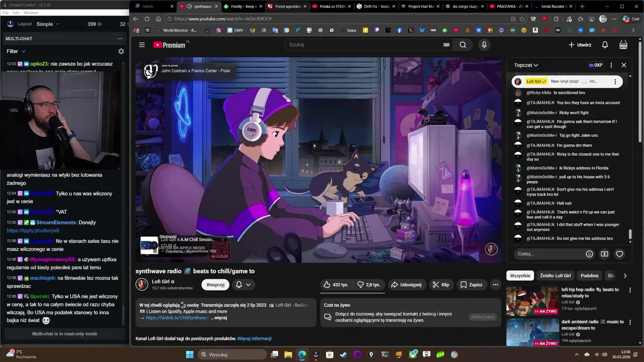Image resolution: width=644 pixels, height=362 pixels.
Task: Open the pinned Lofi Girl message options
Action: pyautogui.click(x=615, y=81)
